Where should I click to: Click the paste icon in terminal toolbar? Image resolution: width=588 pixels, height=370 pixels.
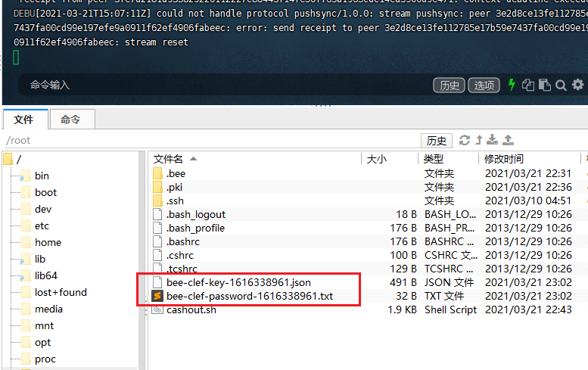pyautogui.click(x=545, y=85)
